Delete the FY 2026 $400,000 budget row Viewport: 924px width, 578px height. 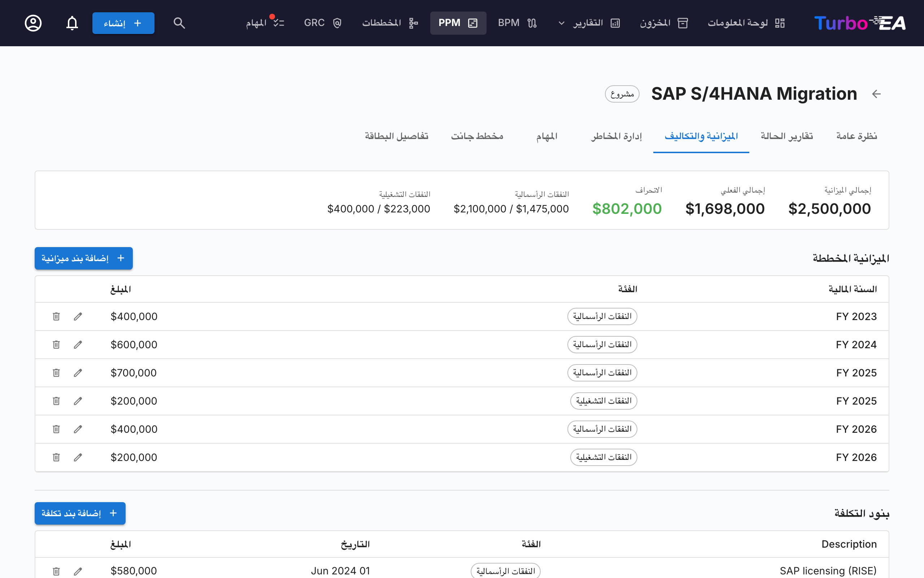56,429
